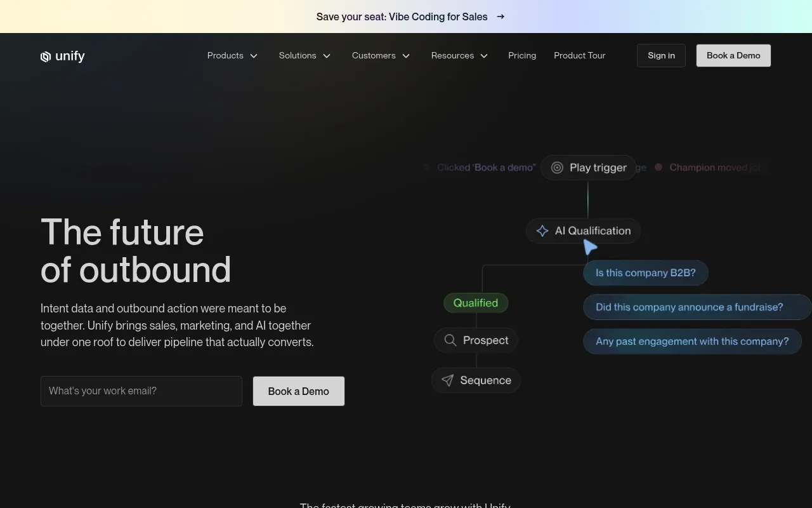The image size is (812, 508).
Task: Click the AI Qualification pill label
Action: (593, 231)
